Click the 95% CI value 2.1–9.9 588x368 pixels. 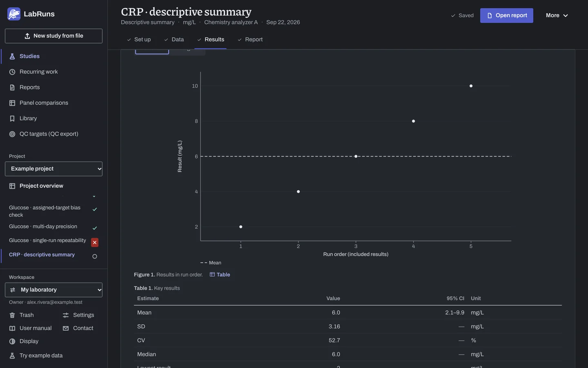455,312
